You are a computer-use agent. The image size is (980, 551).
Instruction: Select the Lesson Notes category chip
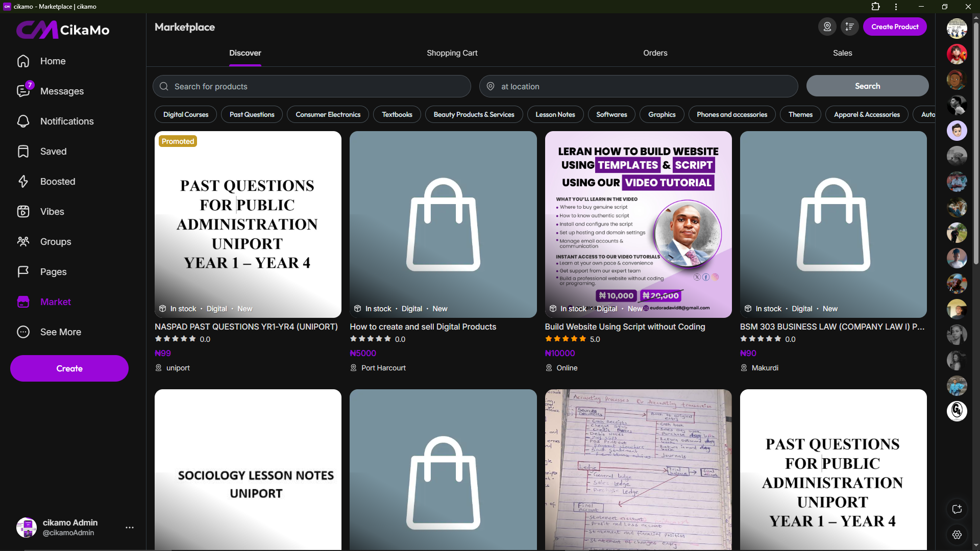pos(555,114)
